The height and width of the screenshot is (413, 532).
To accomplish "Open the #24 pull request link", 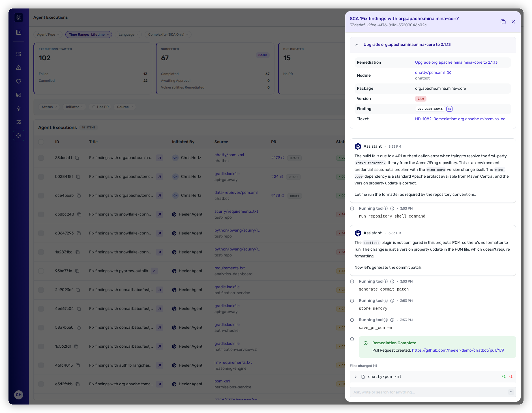I will (277, 177).
